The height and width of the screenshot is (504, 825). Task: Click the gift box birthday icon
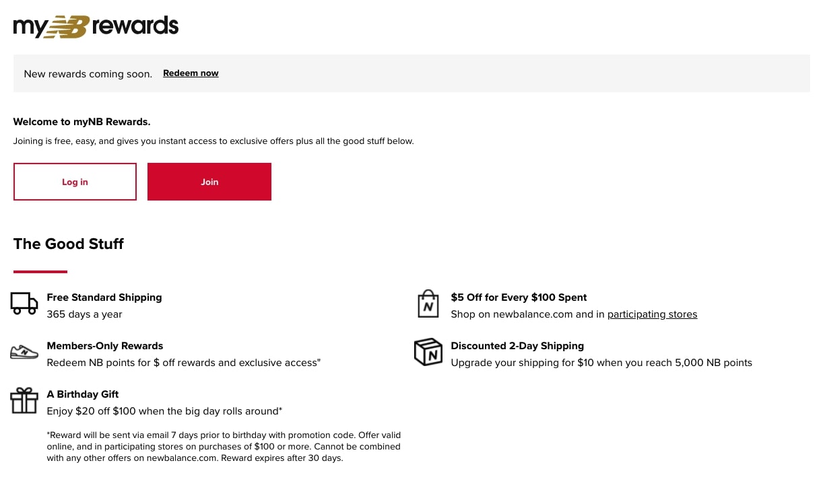[x=24, y=400]
